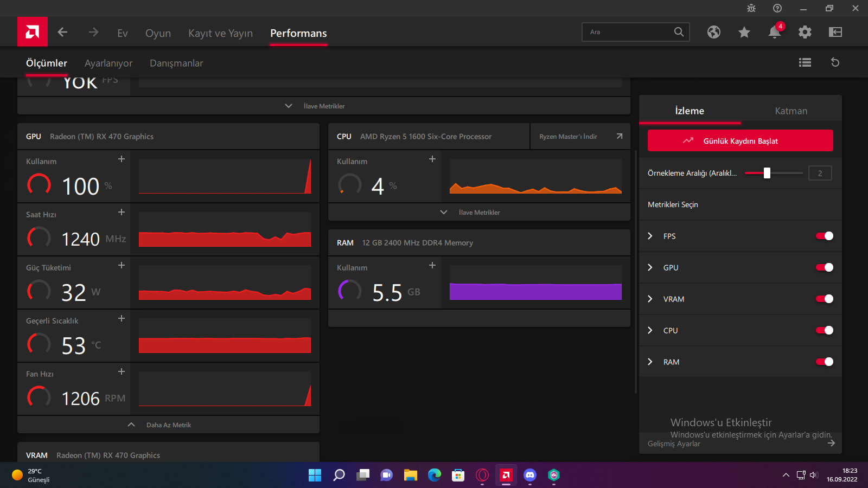The image size is (868, 488).
Task: Open Opera GX from the taskbar
Action: [x=482, y=476]
